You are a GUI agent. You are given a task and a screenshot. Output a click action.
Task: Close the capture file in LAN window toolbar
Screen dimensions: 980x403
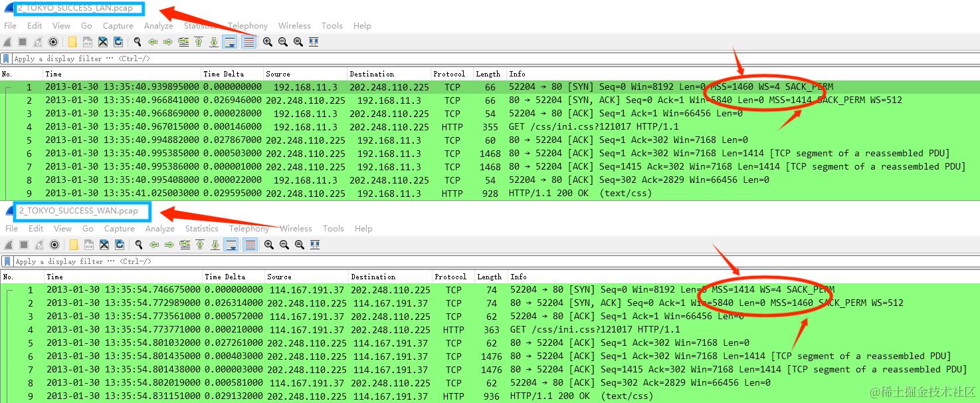(103, 42)
